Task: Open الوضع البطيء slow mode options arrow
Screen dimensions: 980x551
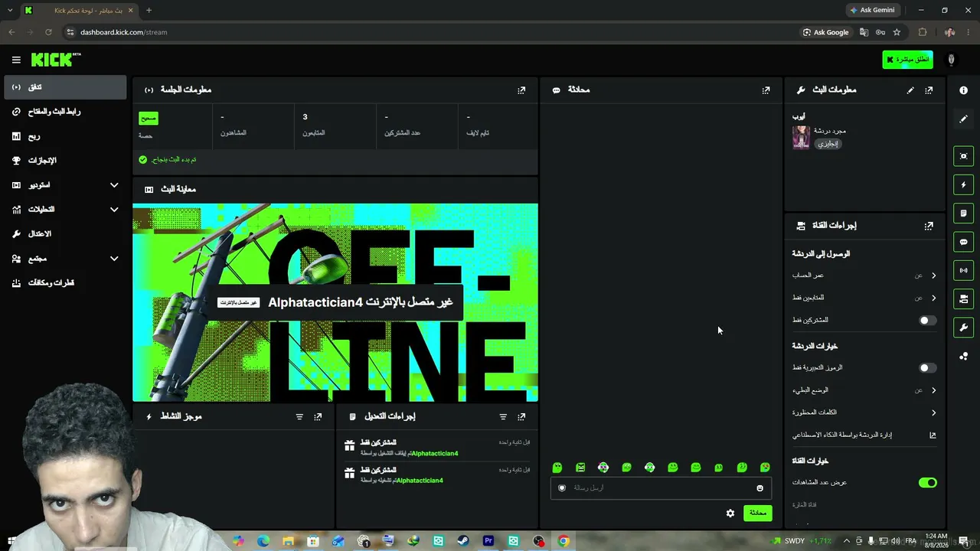Action: point(933,390)
